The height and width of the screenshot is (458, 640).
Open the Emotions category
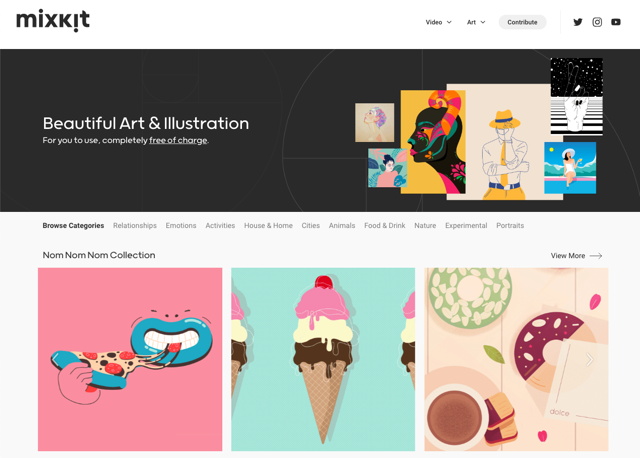(181, 226)
